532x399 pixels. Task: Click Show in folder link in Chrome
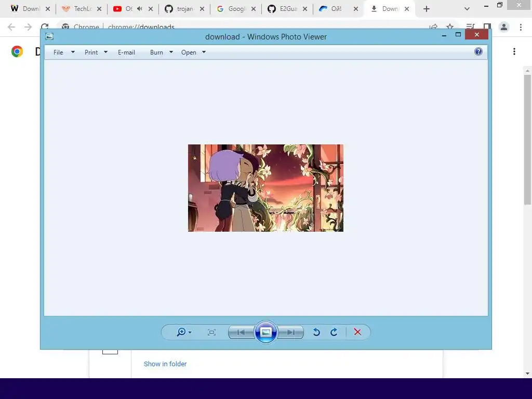tap(165, 364)
